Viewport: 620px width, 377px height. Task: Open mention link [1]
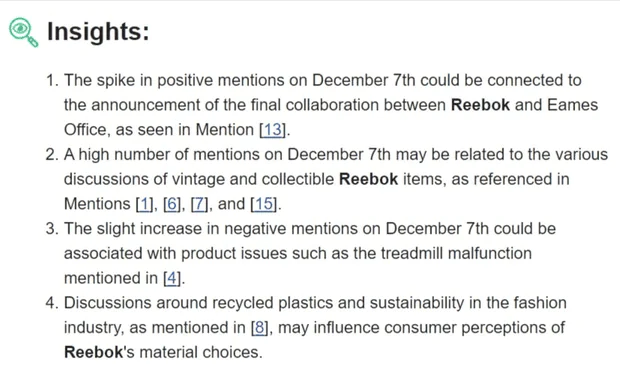pos(144,204)
